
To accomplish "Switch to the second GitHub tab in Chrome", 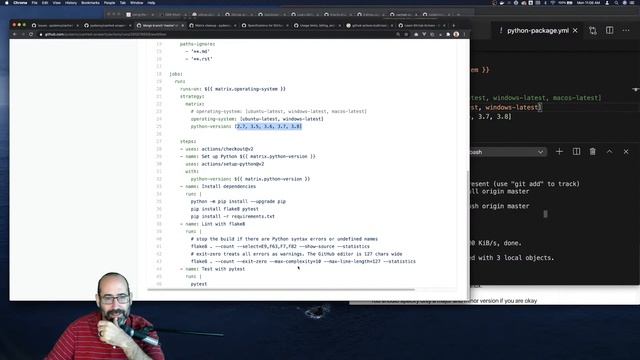I will pos(107,25).
